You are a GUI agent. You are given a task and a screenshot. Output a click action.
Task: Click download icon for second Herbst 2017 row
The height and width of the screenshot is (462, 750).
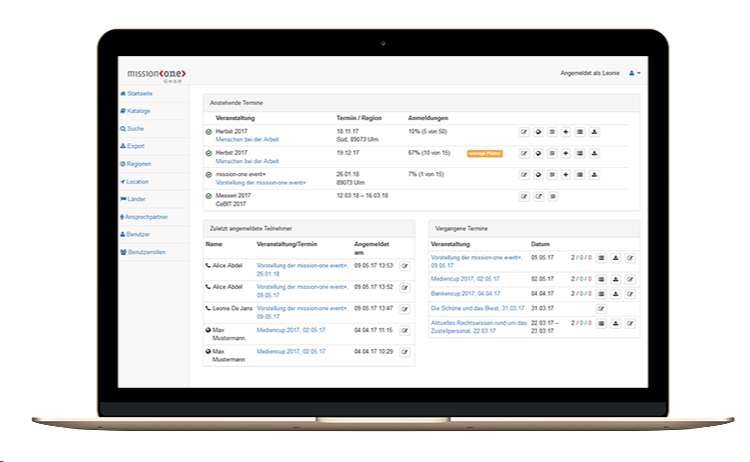pos(594,153)
